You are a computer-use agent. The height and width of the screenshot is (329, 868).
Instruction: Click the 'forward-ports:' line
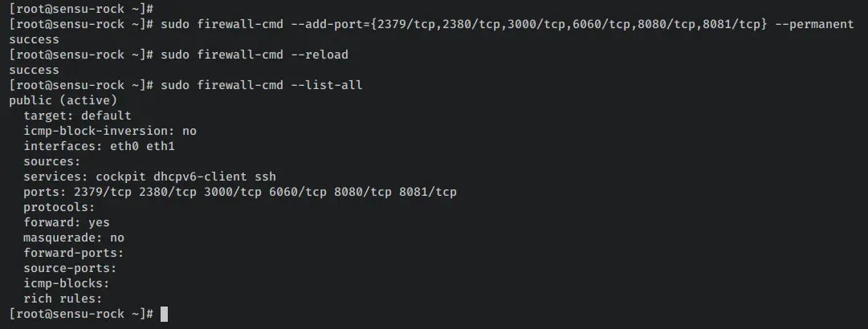[74, 254]
